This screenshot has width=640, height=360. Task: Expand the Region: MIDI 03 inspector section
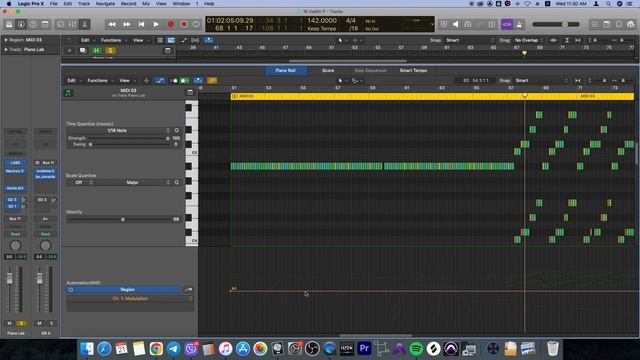(6, 40)
